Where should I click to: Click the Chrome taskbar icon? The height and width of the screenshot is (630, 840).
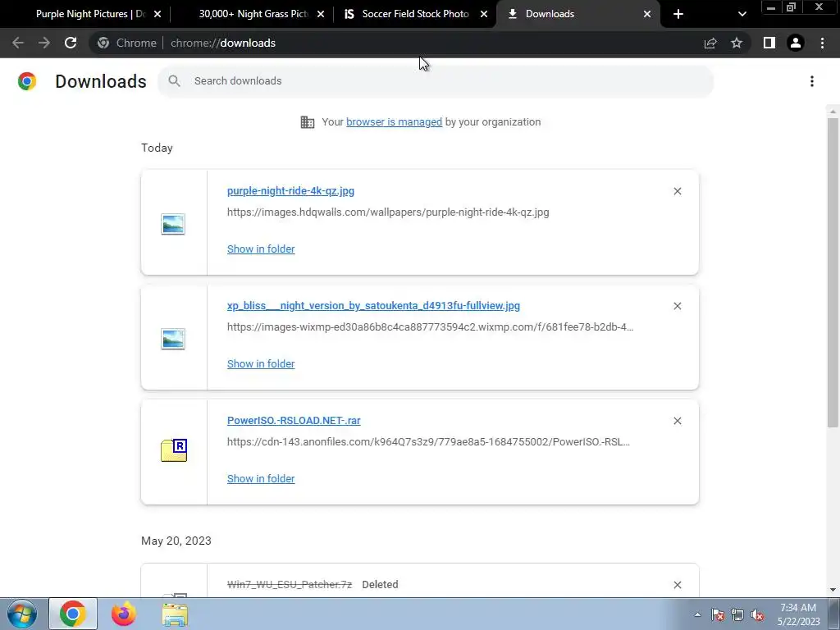(x=73, y=614)
